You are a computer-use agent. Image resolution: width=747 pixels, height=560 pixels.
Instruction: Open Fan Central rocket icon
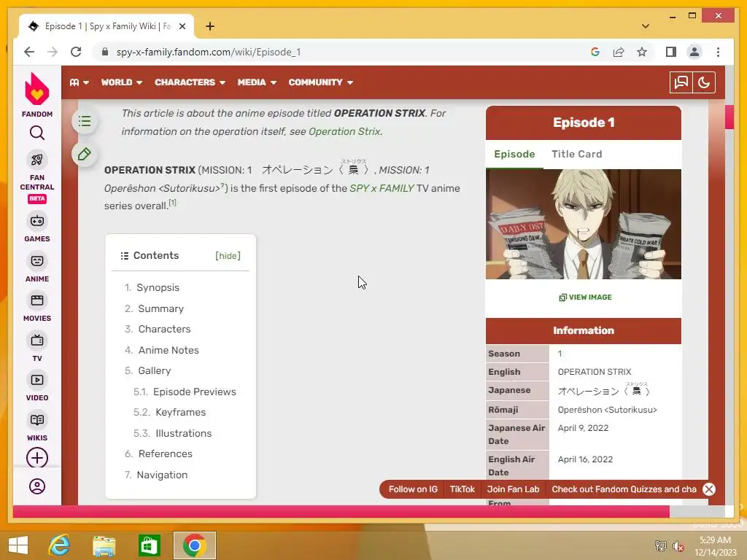click(x=37, y=160)
